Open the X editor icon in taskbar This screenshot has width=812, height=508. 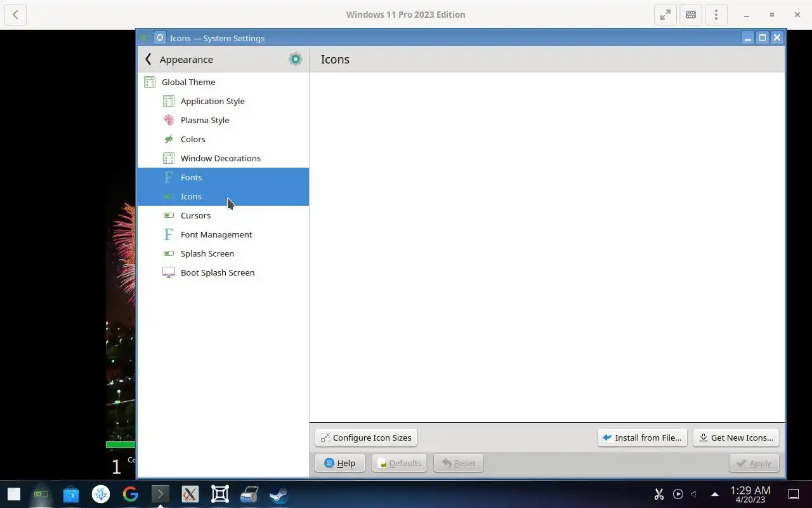coord(190,494)
